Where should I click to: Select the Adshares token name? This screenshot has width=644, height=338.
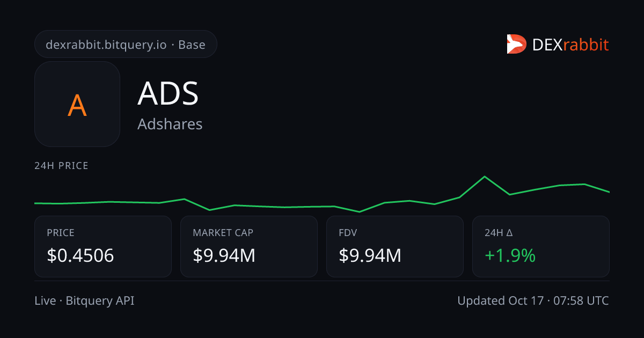click(170, 124)
